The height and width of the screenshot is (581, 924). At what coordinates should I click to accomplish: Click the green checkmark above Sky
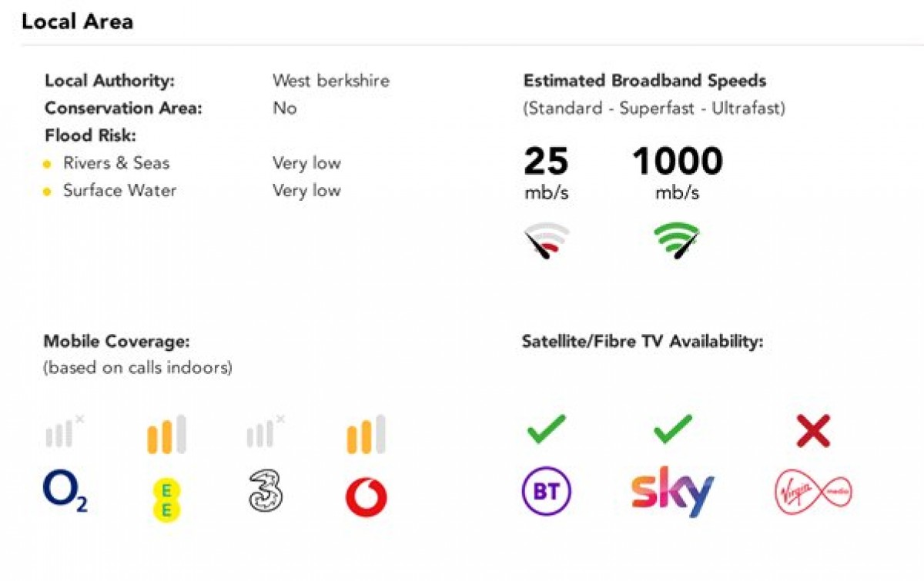[x=673, y=429]
